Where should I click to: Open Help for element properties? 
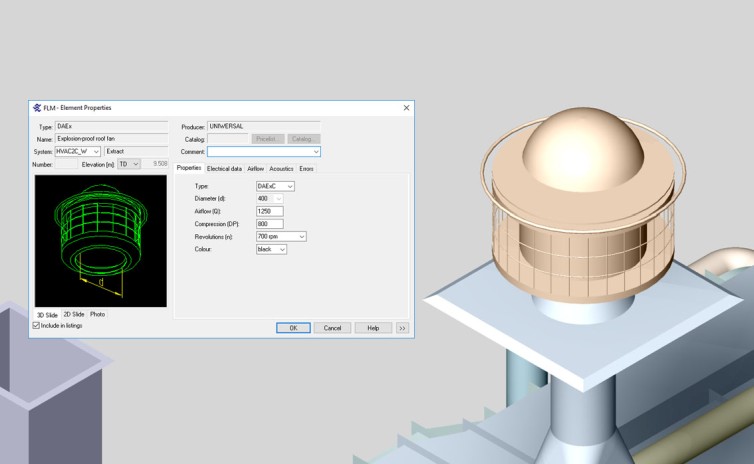[373, 327]
